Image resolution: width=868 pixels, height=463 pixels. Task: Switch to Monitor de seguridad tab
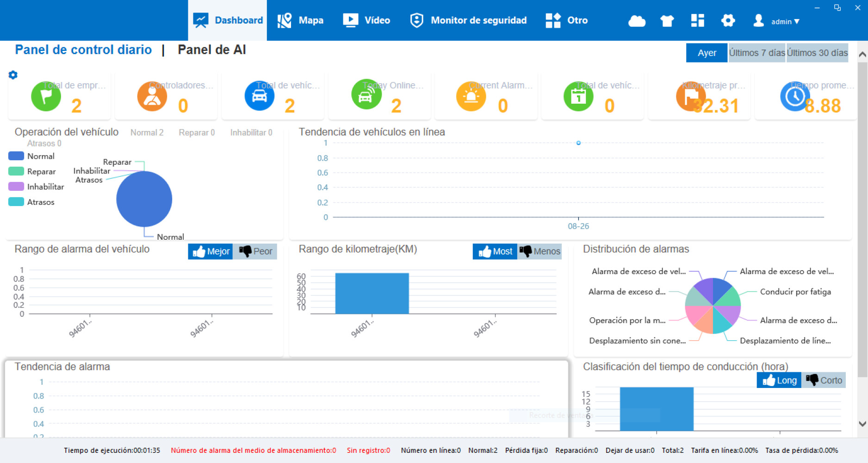468,20
